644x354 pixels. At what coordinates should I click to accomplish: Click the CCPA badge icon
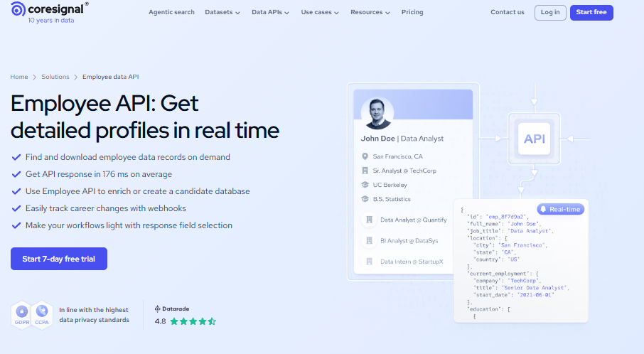(42, 315)
